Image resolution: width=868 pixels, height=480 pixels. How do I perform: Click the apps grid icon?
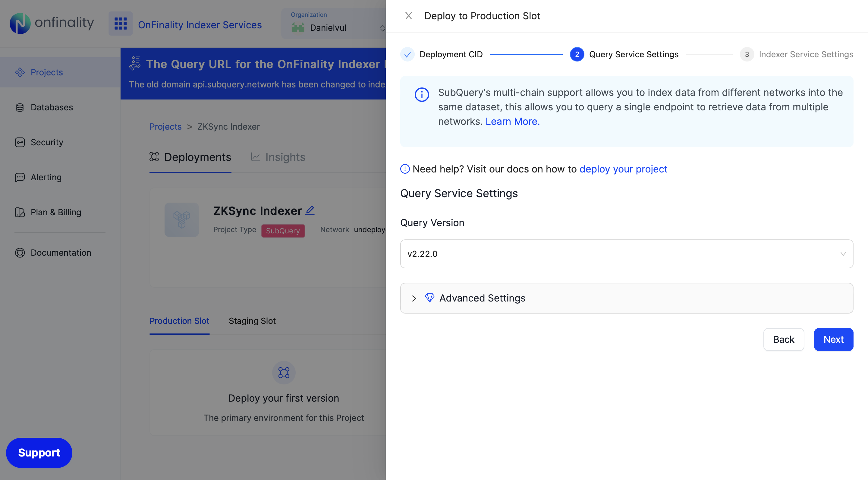120,24
